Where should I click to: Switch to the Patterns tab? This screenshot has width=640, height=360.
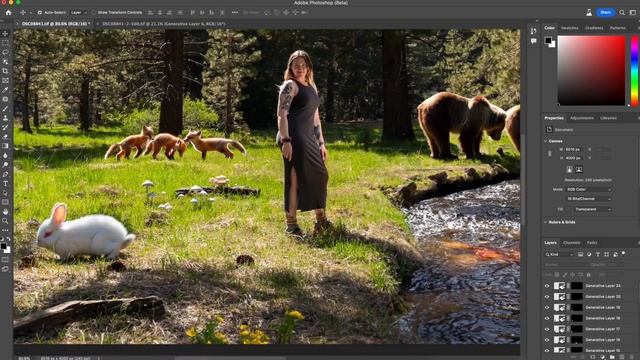coord(618,28)
